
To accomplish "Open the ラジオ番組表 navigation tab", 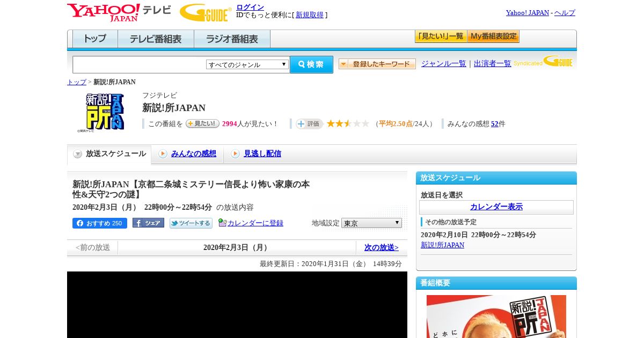I will pyautogui.click(x=232, y=39).
